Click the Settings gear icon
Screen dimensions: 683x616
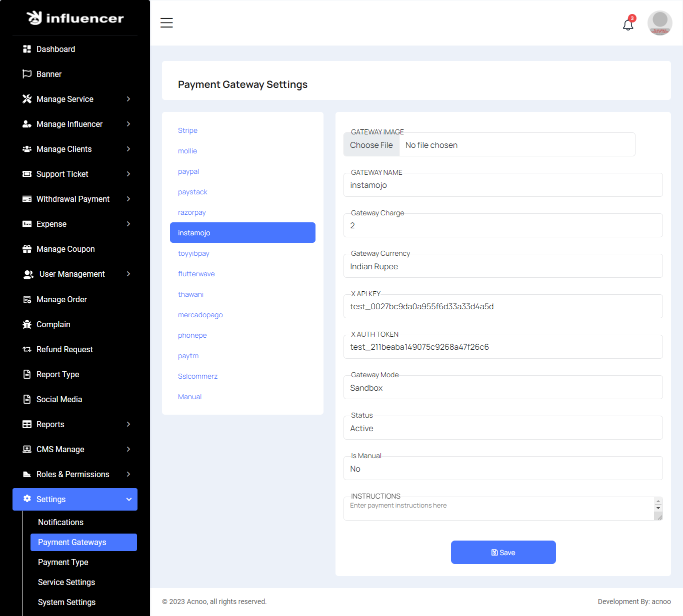pyautogui.click(x=27, y=499)
